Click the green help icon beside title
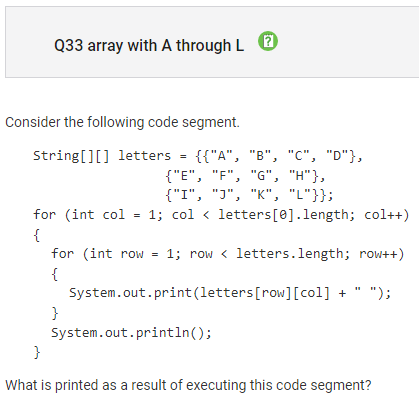The height and width of the screenshot is (402, 419). click(x=268, y=41)
